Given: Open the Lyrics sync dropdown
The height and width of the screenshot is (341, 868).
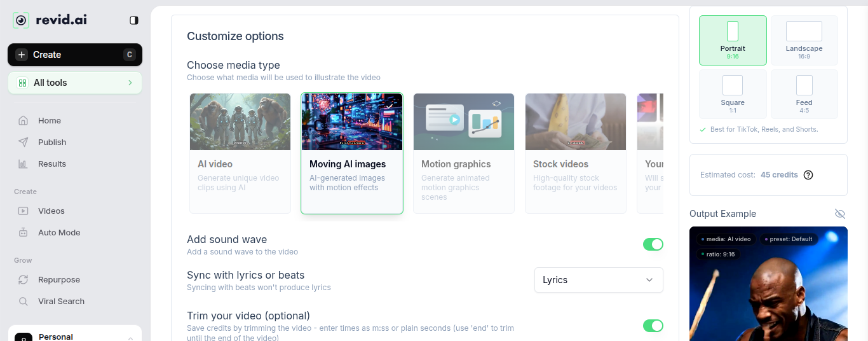Looking at the screenshot, I should tap(599, 280).
